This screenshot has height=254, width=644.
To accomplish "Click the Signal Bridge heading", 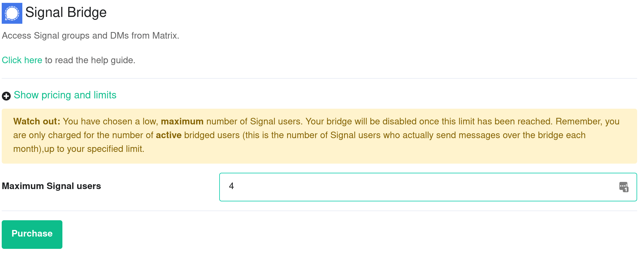I will click(66, 13).
